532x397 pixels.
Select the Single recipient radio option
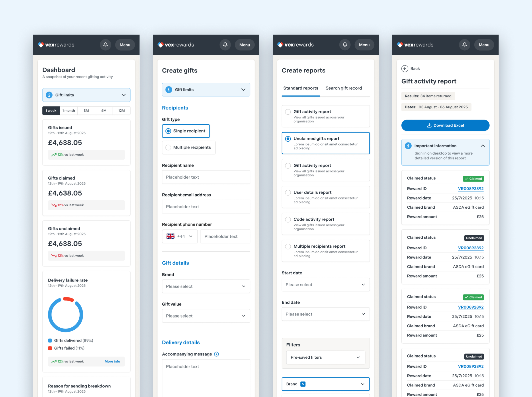pos(186,131)
